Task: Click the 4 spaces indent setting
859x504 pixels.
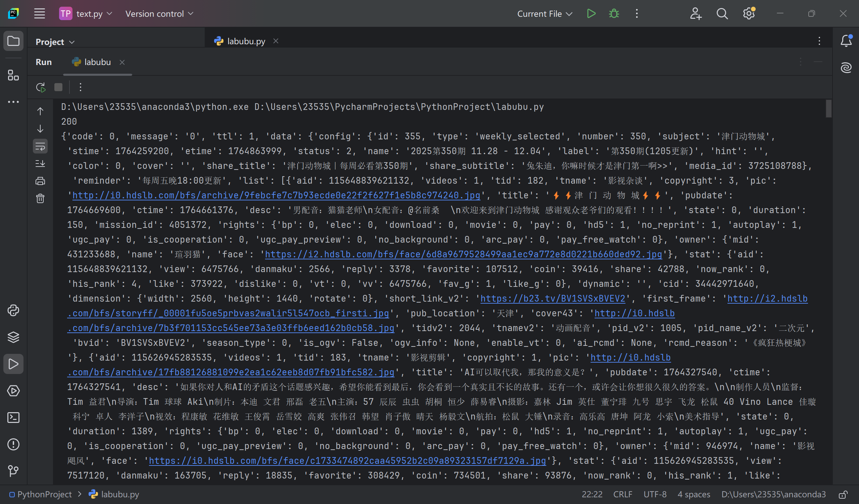Action: pos(693,494)
